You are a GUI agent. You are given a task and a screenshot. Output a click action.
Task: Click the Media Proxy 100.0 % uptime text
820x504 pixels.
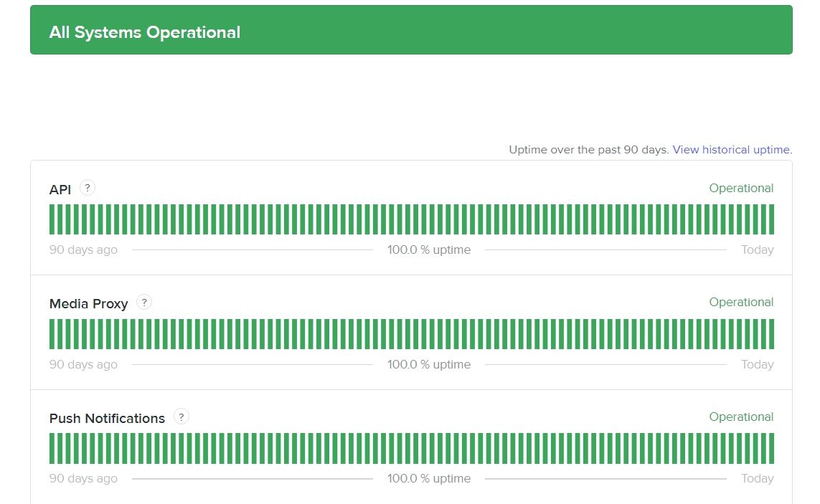(429, 364)
